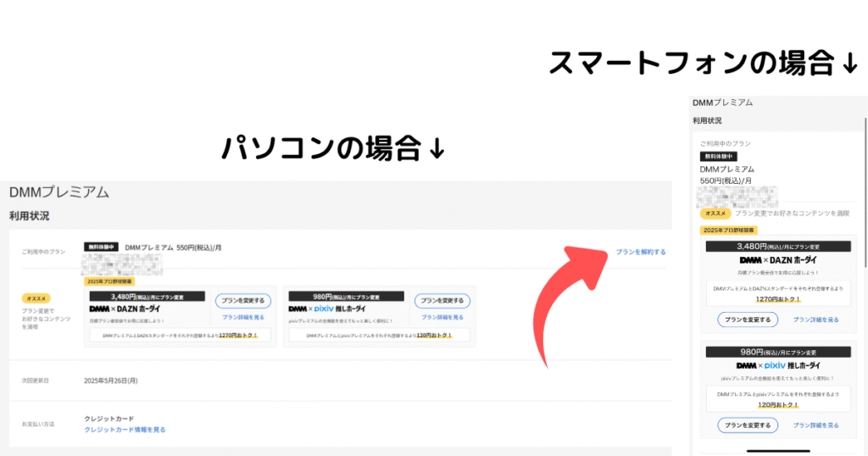This screenshot has height=456, width=868.
Task: Open クレジットカード情報を見る link
Action: (x=125, y=430)
